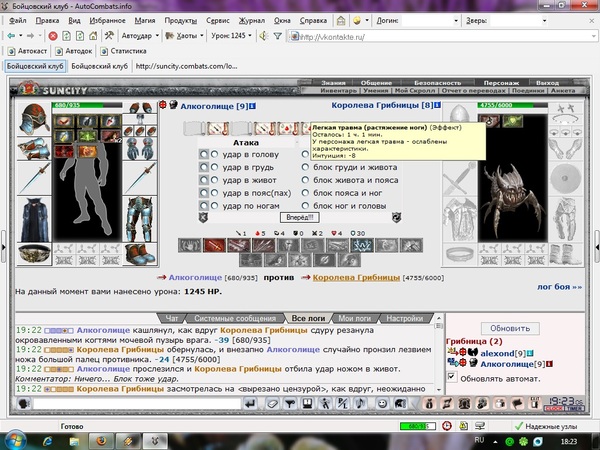The width and height of the screenshot is (600, 450).
Task: Click the helmet equipment slot of Алкоголище
Action: tap(34, 119)
